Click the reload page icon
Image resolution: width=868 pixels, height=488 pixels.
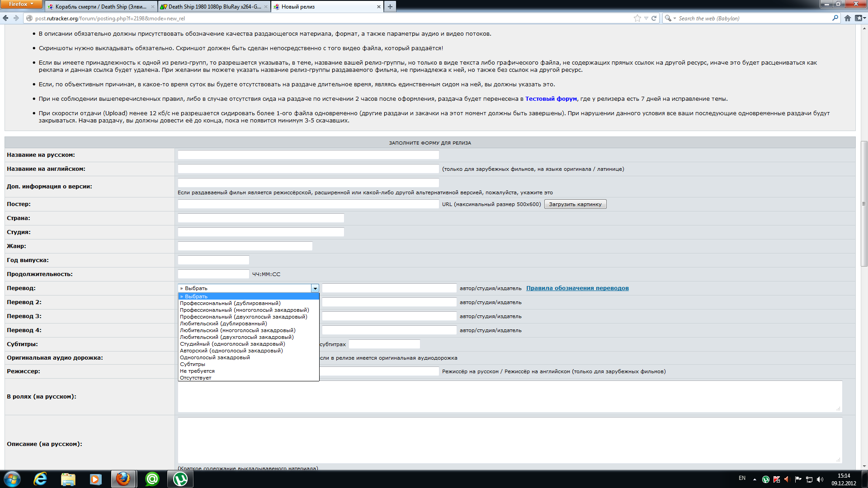654,18
